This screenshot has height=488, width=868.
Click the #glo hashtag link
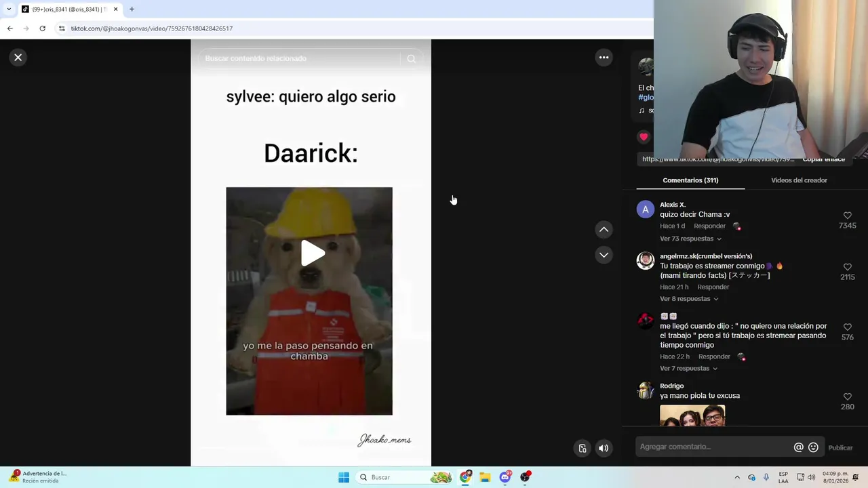646,98
